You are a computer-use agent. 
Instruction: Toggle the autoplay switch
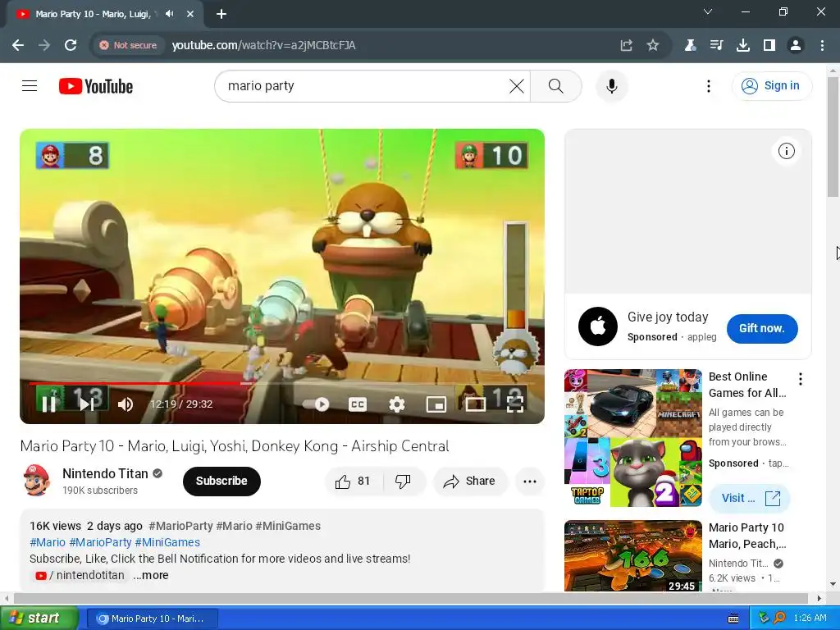pyautogui.click(x=316, y=404)
